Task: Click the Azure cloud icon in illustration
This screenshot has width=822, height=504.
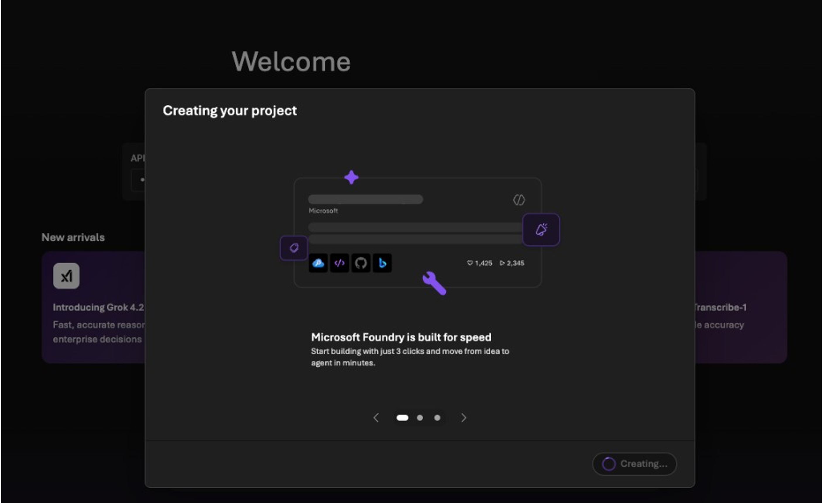Action: point(318,263)
